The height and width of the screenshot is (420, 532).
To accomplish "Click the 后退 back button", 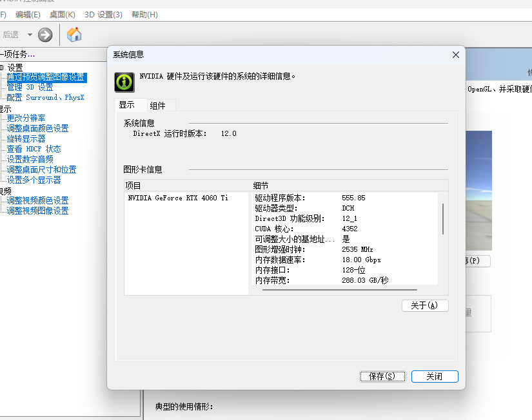I will tap(10, 35).
